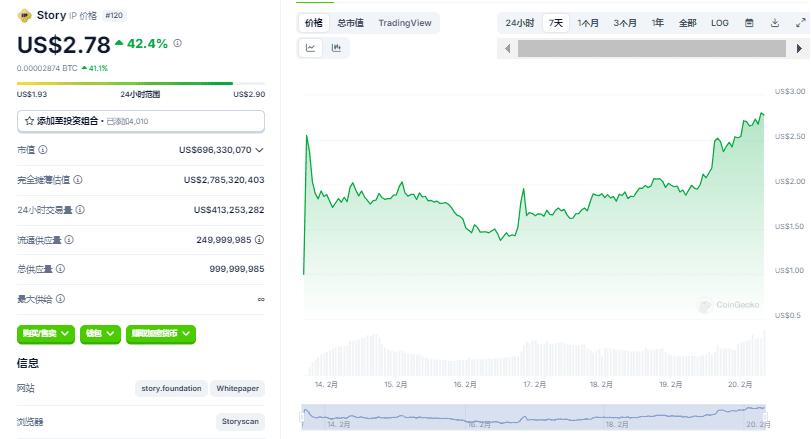811x439 pixels.
Task: Click info icon after 249,999,985 value
Action: click(260, 239)
